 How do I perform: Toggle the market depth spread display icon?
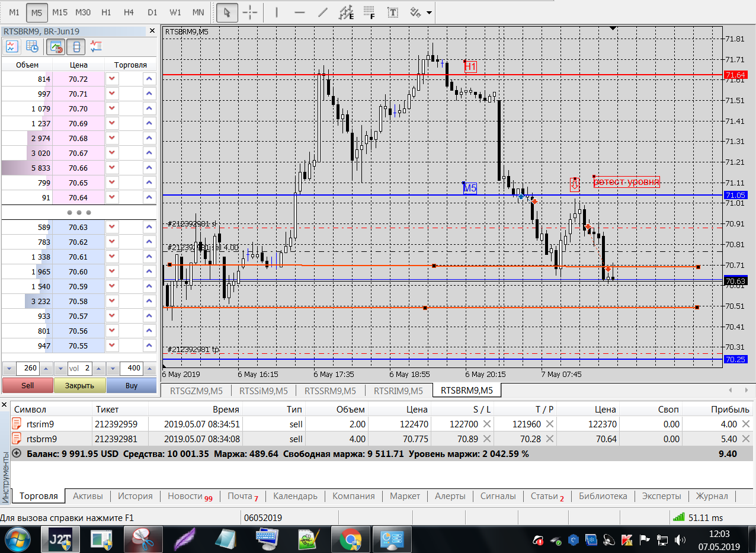pos(56,46)
